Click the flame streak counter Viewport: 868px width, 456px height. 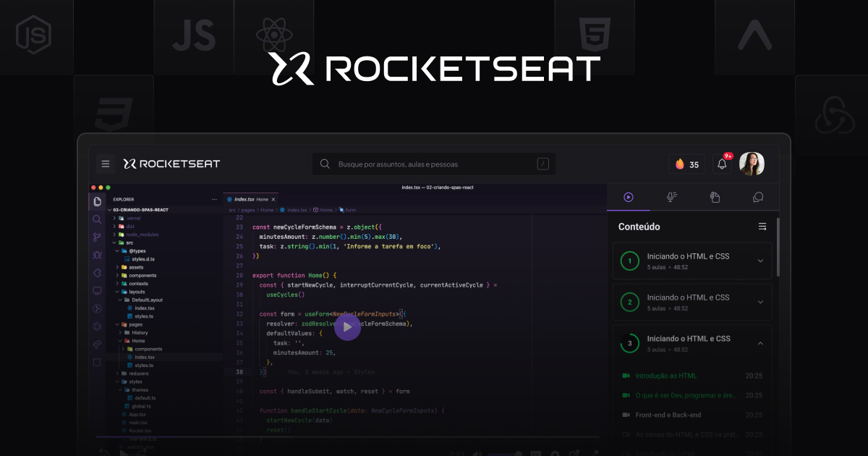686,164
